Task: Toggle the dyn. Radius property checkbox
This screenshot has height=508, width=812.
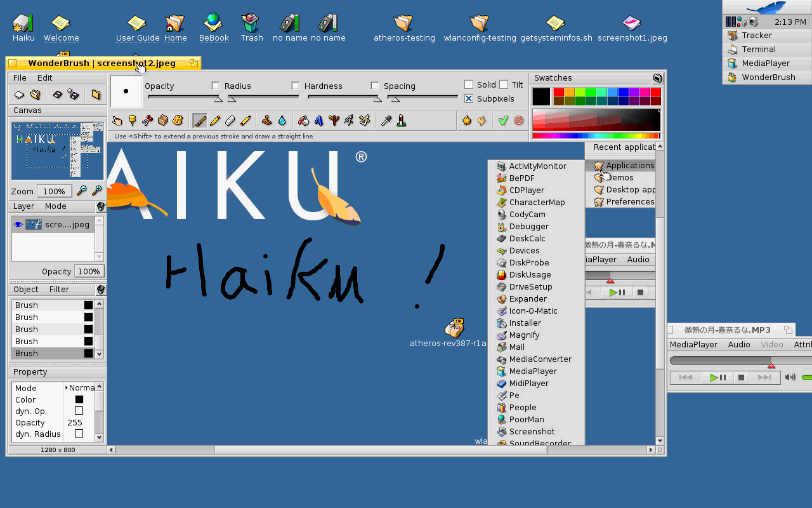Action: pos(79,434)
